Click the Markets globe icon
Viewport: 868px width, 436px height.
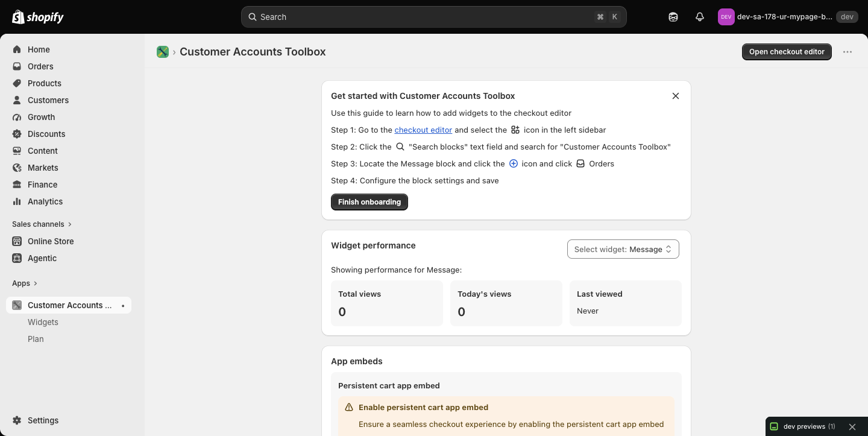(x=17, y=168)
